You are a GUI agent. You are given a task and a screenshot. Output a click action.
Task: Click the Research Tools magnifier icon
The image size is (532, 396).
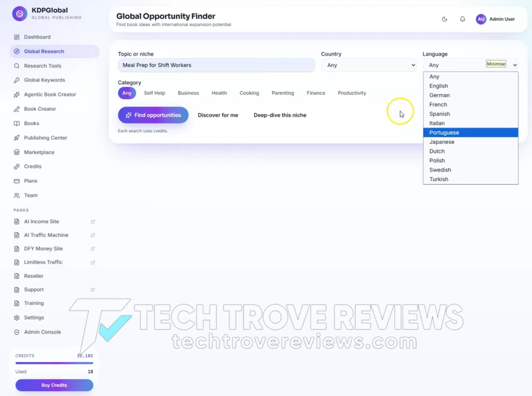point(17,66)
